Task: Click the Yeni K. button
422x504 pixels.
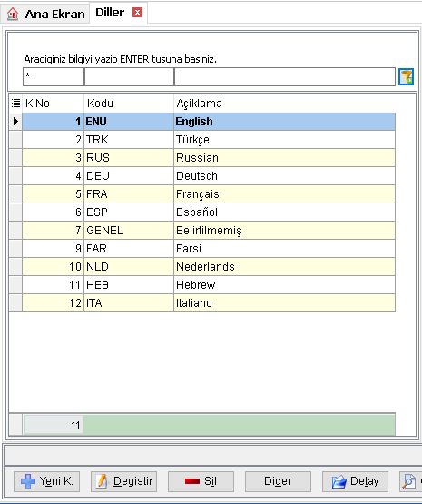Action: (46, 481)
